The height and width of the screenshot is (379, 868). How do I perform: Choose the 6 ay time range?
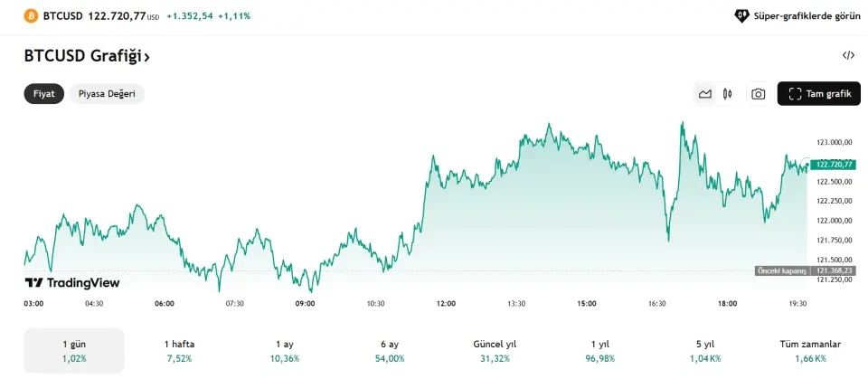pyautogui.click(x=390, y=351)
